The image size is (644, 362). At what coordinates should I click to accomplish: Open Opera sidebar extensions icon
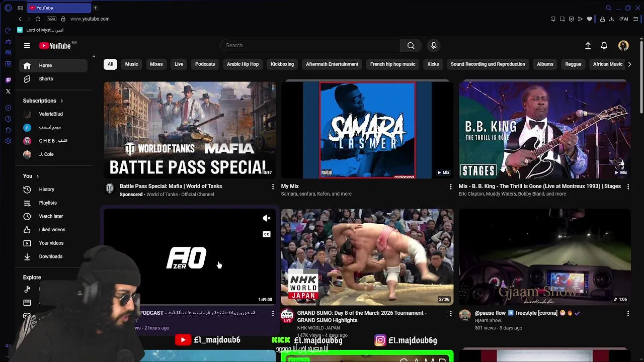tap(8, 130)
